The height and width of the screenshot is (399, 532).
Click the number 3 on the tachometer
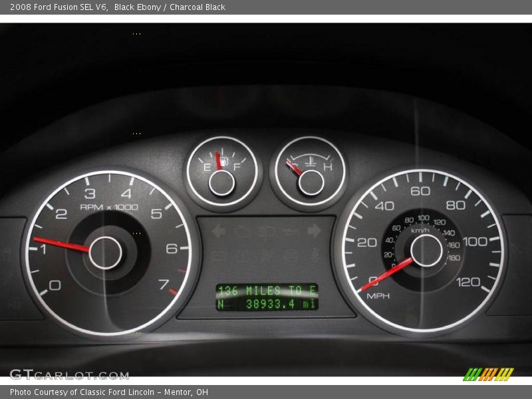tap(90, 194)
